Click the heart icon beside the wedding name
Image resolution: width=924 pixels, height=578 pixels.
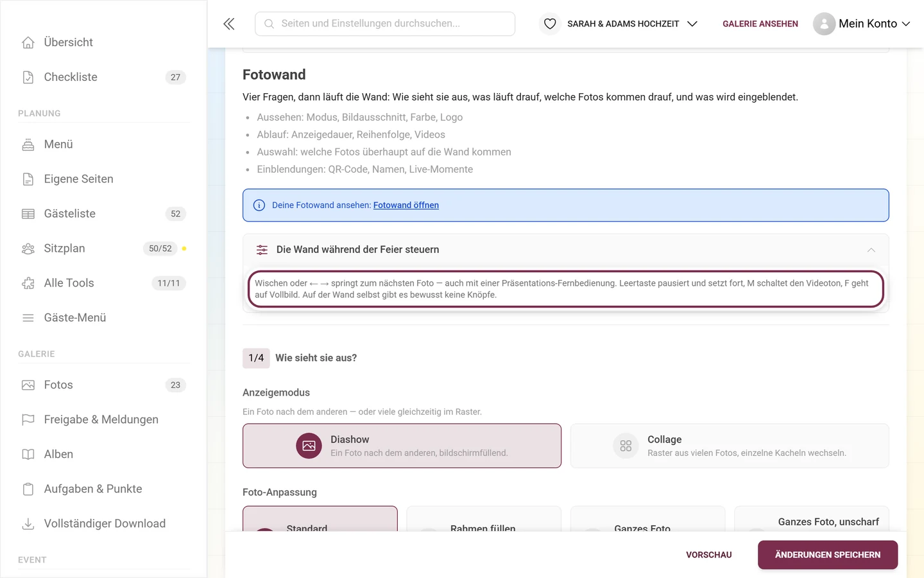(550, 24)
